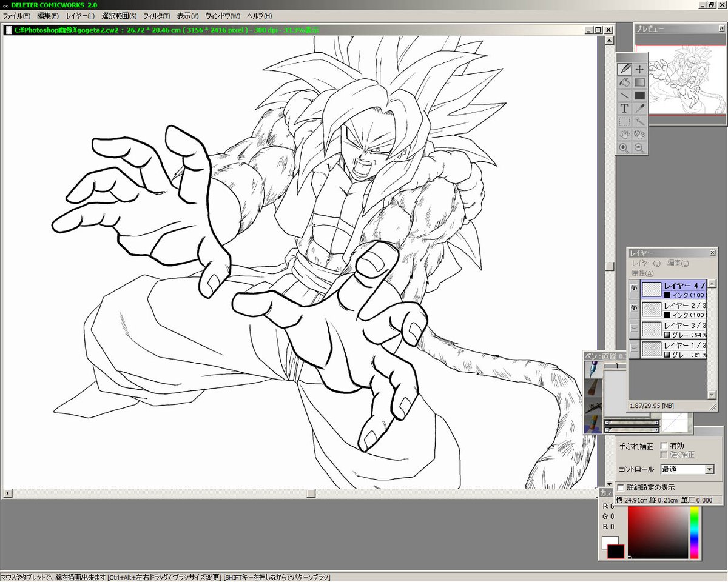Click the rainbow hue strip in the color panel
This screenshot has width=728, height=582.
(695, 533)
